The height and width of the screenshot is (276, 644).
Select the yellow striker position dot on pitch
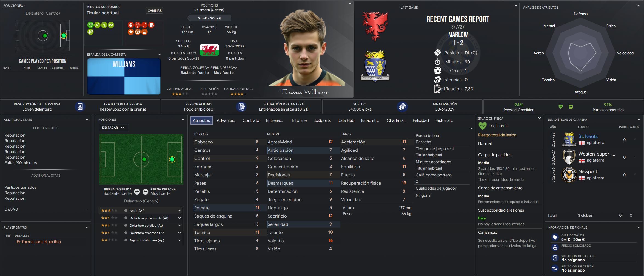[x=172, y=159]
